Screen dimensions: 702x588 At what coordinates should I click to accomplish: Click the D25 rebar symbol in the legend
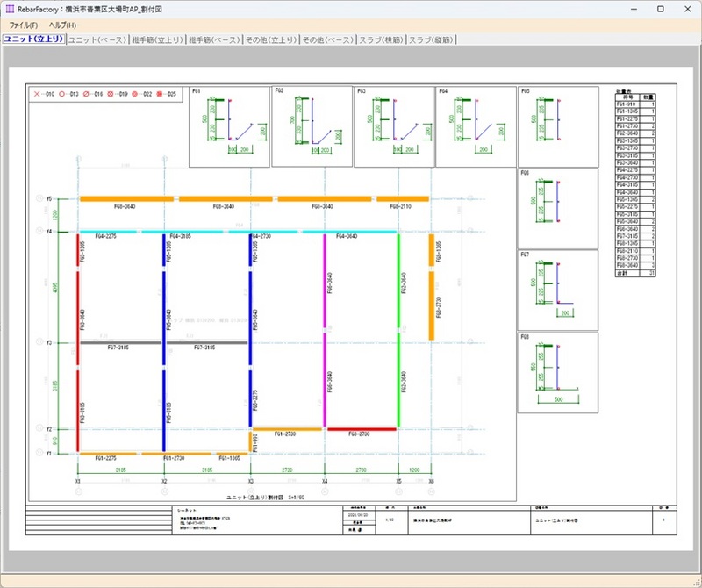(x=161, y=93)
